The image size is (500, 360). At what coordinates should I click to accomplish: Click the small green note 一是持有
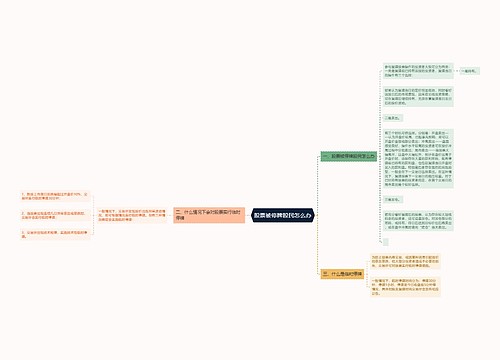(469, 71)
